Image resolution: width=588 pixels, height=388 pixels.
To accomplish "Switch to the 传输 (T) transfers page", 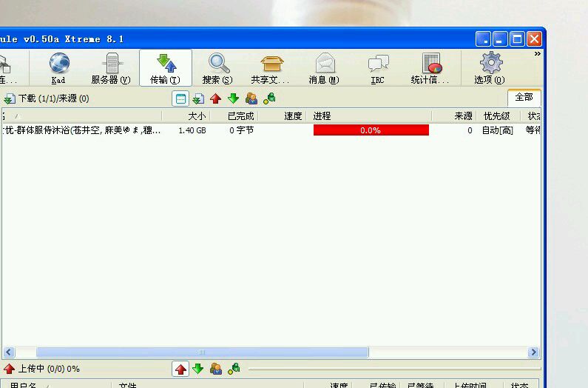I will 166,68.
